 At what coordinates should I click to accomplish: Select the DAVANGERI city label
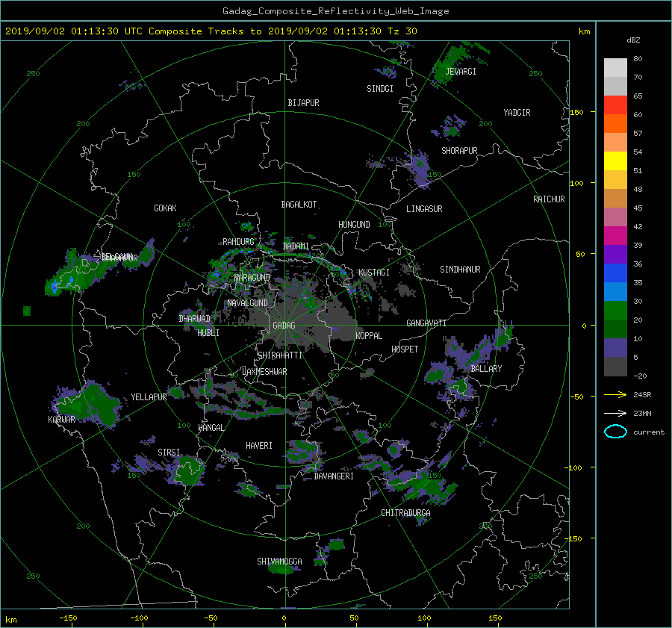tap(334, 476)
